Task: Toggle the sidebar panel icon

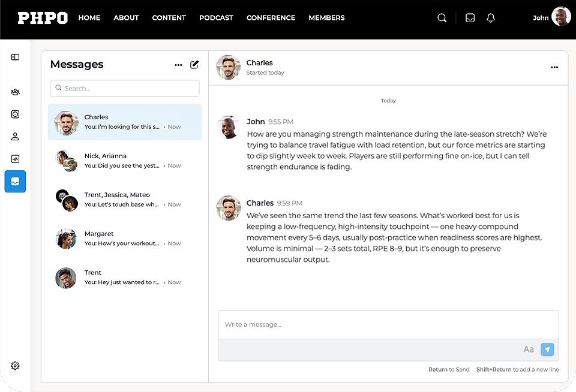Action: pos(15,57)
